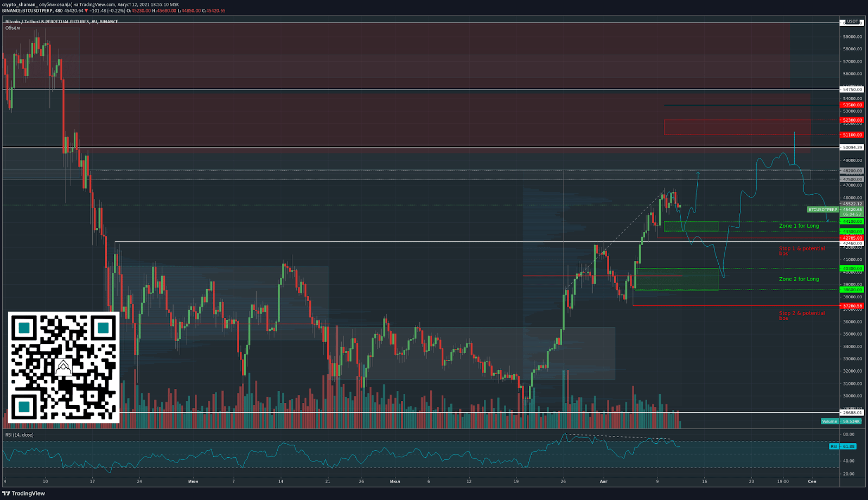Click the QR code image
Screen dimensions: 868x500
click(x=63, y=367)
